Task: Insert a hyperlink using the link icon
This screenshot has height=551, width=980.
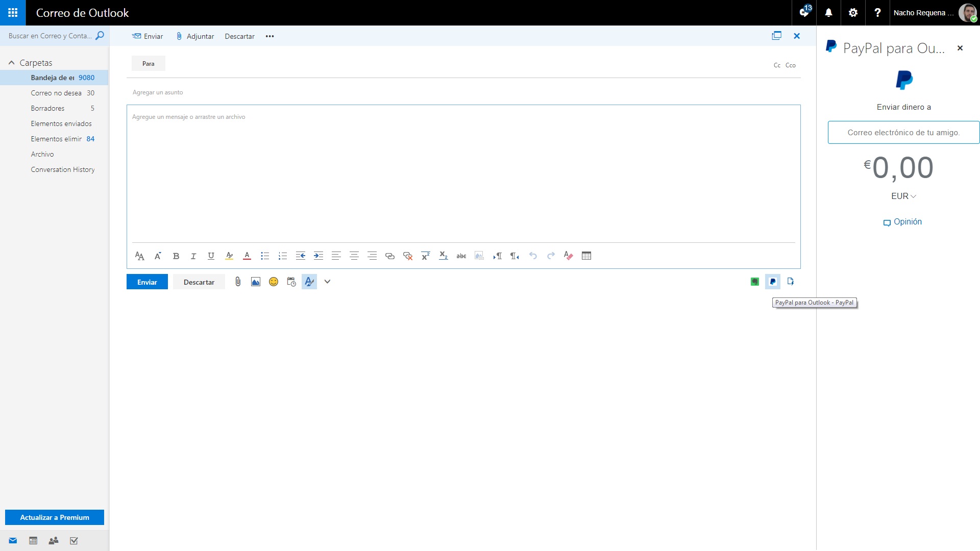Action: point(390,256)
